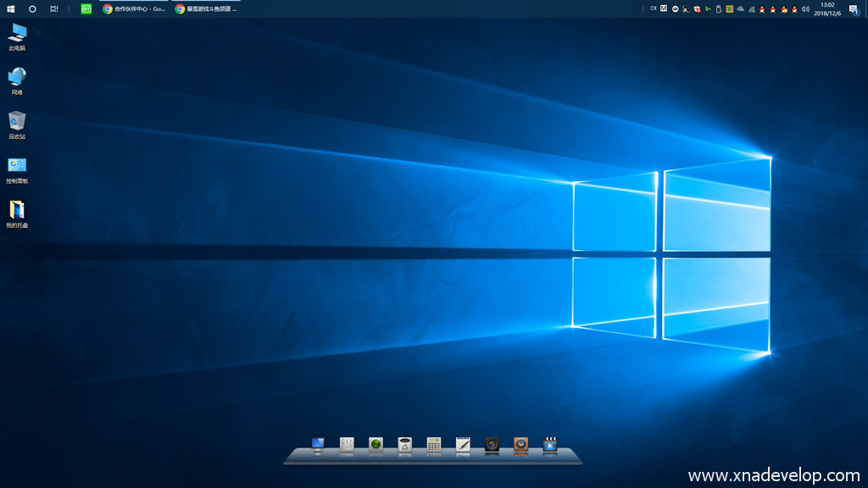Open the volume control in system tray
The height and width of the screenshot is (488, 868).
[x=804, y=8]
